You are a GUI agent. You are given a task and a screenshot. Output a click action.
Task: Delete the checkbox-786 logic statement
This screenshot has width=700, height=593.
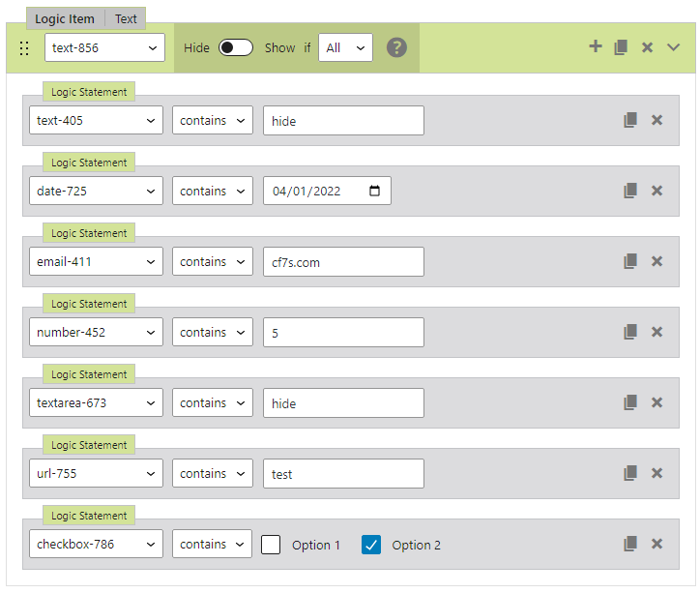click(x=656, y=544)
